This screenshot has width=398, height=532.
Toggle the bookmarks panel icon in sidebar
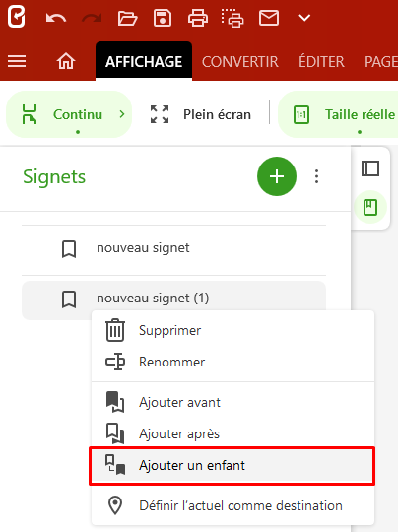(370, 207)
